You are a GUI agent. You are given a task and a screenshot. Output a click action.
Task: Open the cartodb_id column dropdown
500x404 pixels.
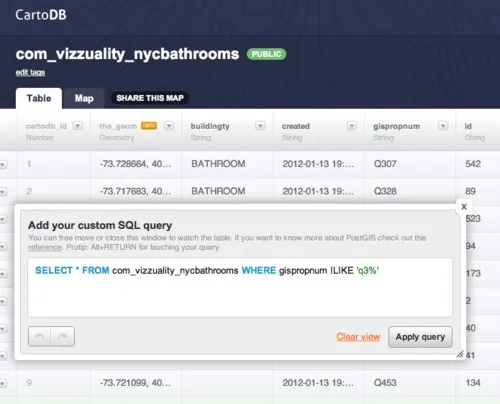click(78, 126)
